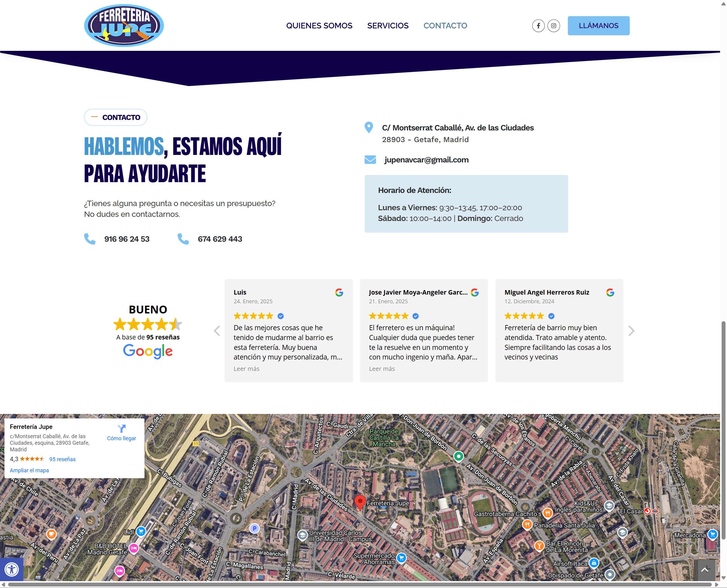Screen dimensions: 727x588
Task: Open the Quienes Somos menu item
Action: point(319,26)
